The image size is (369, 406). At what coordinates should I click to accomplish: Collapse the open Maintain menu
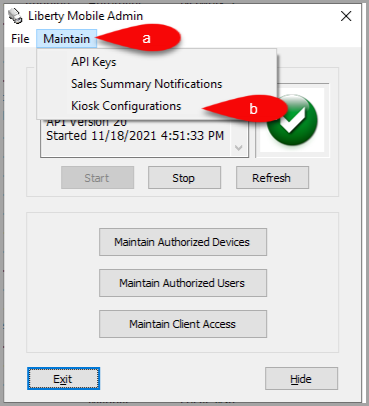[x=66, y=39]
